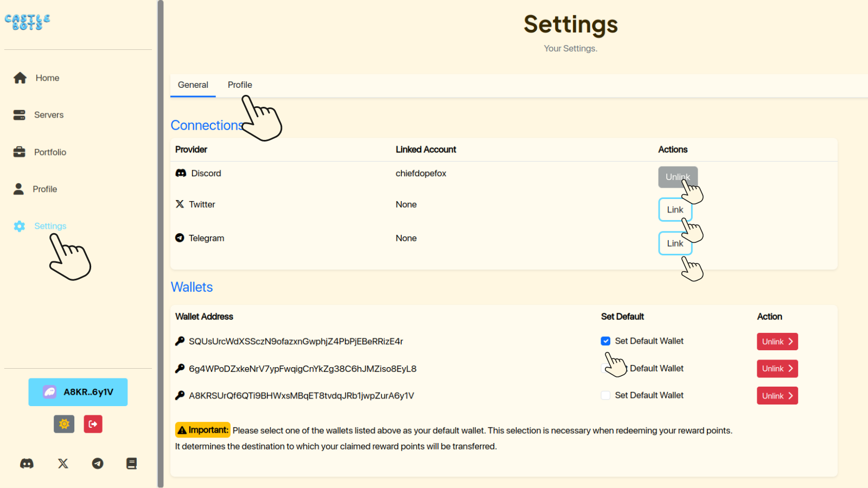Select the General tab

[193, 85]
